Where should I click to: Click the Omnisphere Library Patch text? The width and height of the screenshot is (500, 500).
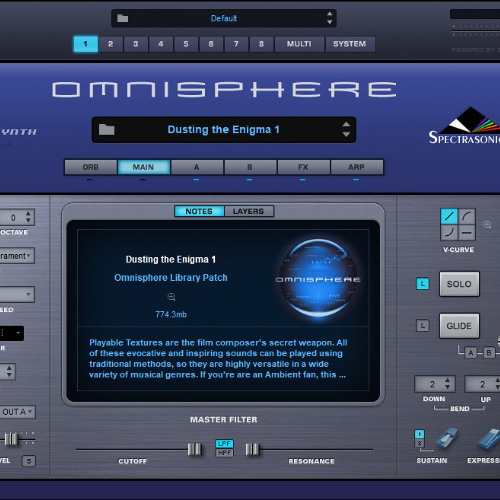pyautogui.click(x=171, y=278)
